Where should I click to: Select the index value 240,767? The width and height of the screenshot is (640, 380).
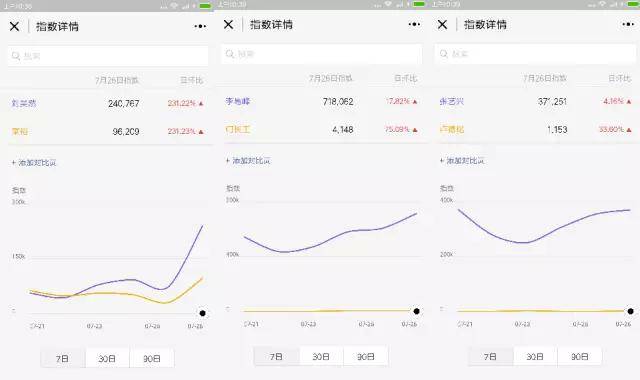pyautogui.click(x=124, y=104)
